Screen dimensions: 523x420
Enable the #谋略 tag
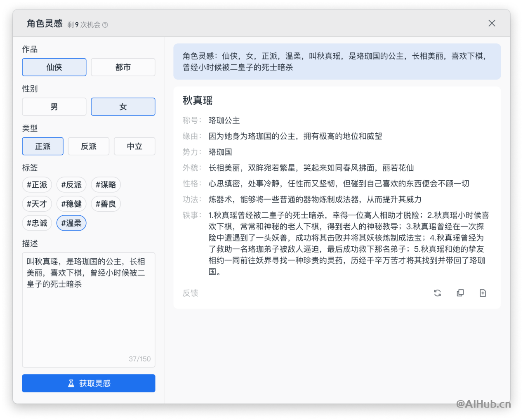[x=106, y=184]
